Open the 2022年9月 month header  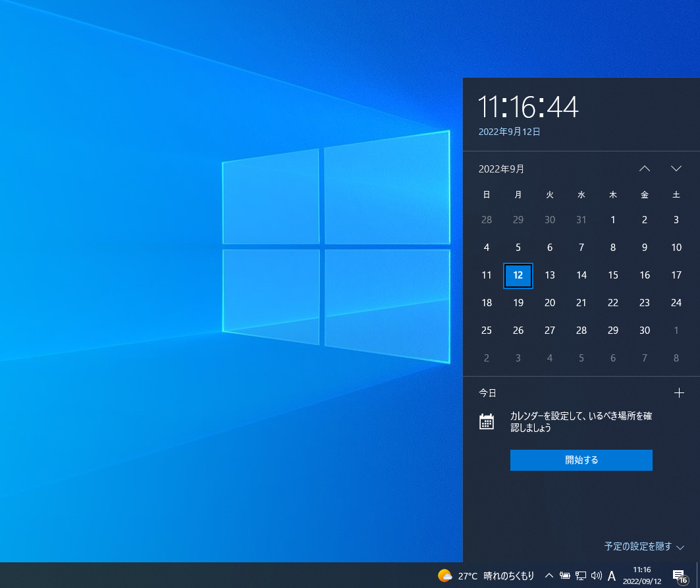click(x=501, y=169)
